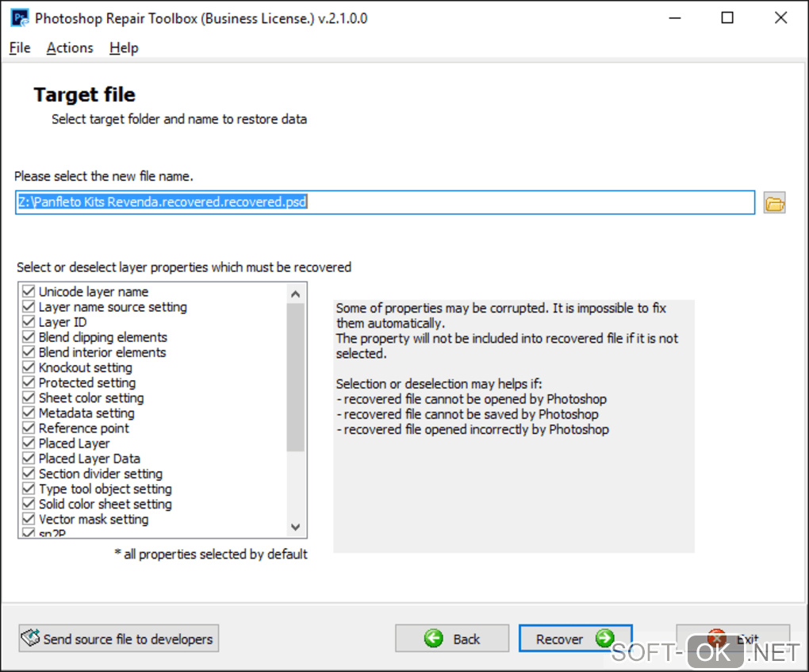The height and width of the screenshot is (672, 809).
Task: Uncheck Knockout setting
Action: tap(29, 367)
